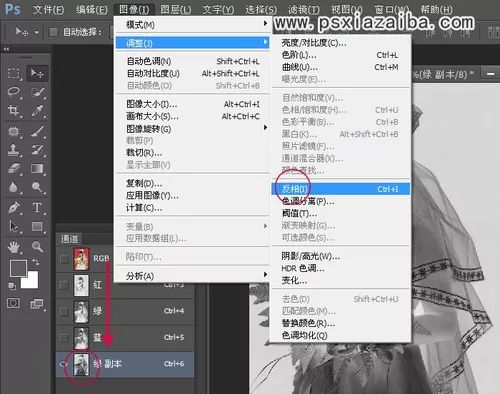Select the RGB channel thumbnail

[x=81, y=259]
